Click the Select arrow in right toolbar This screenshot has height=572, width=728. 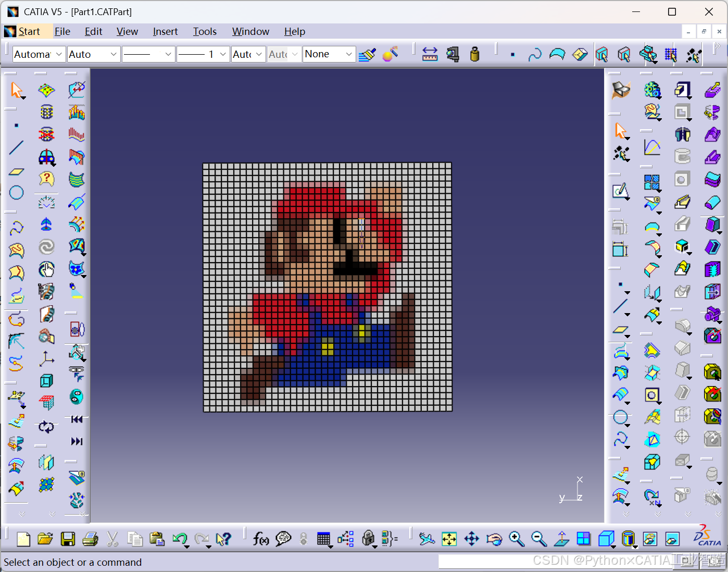point(620,130)
